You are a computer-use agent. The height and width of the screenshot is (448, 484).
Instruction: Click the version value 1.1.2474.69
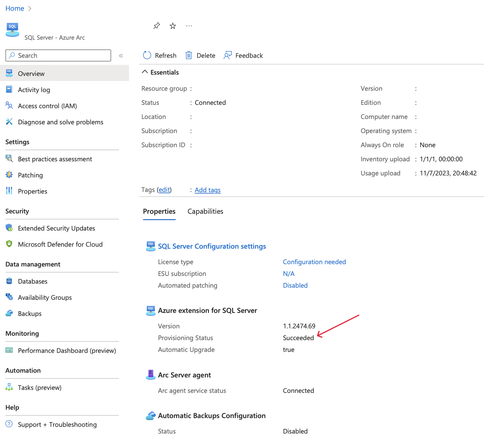(299, 326)
